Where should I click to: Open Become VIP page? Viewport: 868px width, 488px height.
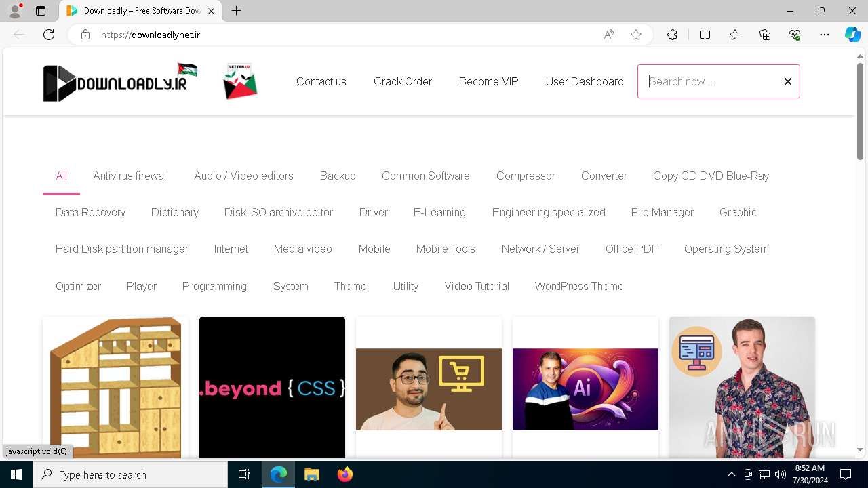click(x=489, y=81)
